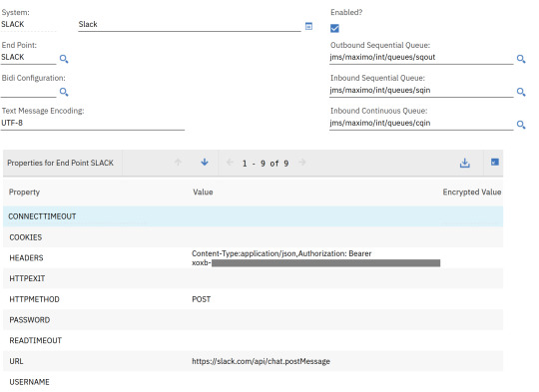Open Outbound Sequential Queue lookup icon

click(x=521, y=59)
